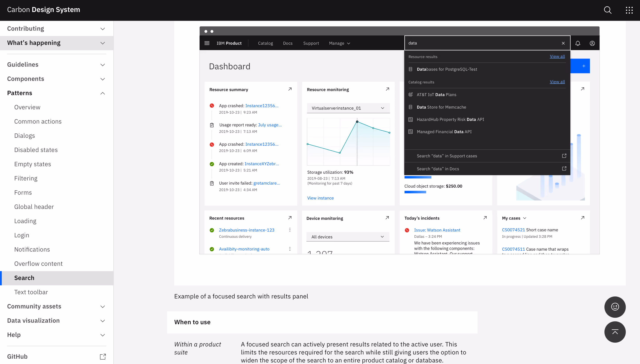
Task: Open the My cases dropdown chevron
Action: click(524, 218)
